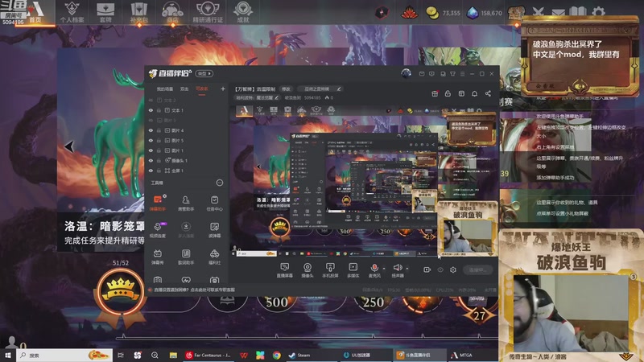This screenshot has width=644, height=362.
Task: Add a new scene with the plus button
Action: coord(223,88)
